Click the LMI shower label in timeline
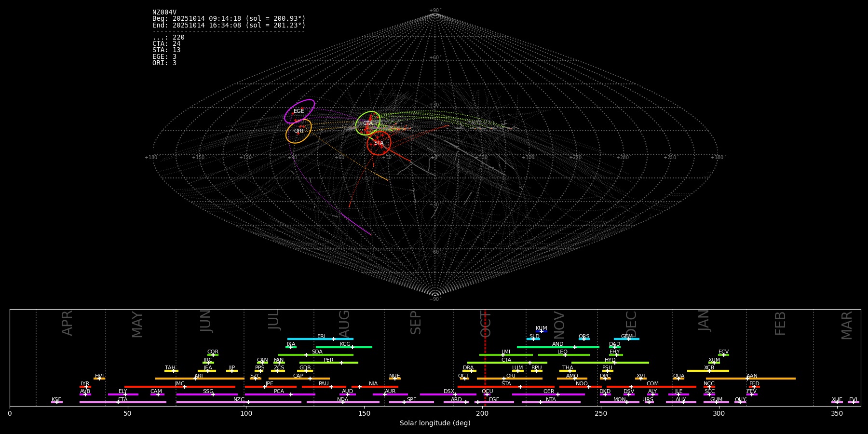868x434 pixels. 505,352
